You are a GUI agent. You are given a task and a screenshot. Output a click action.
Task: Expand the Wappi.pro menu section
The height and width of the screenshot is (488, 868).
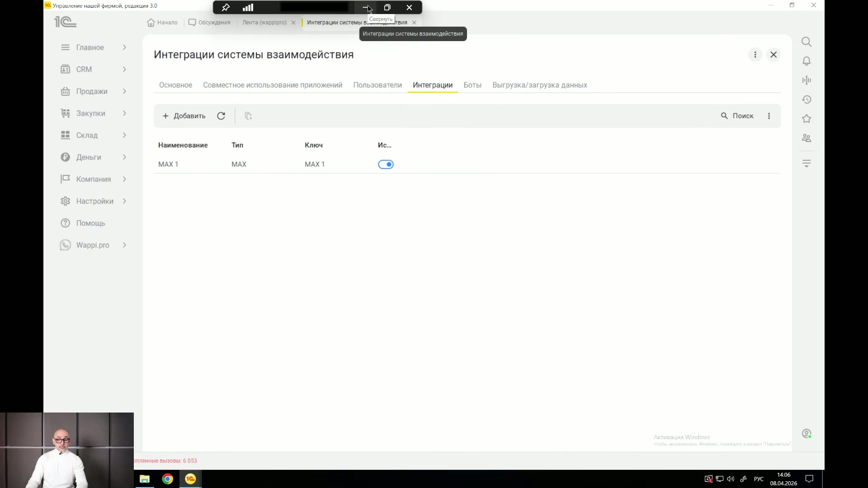click(x=94, y=245)
